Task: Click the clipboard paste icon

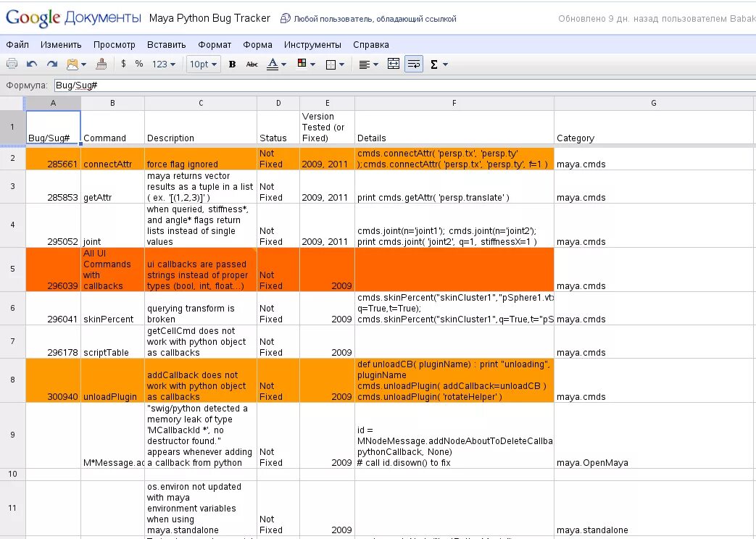Action: click(72, 64)
